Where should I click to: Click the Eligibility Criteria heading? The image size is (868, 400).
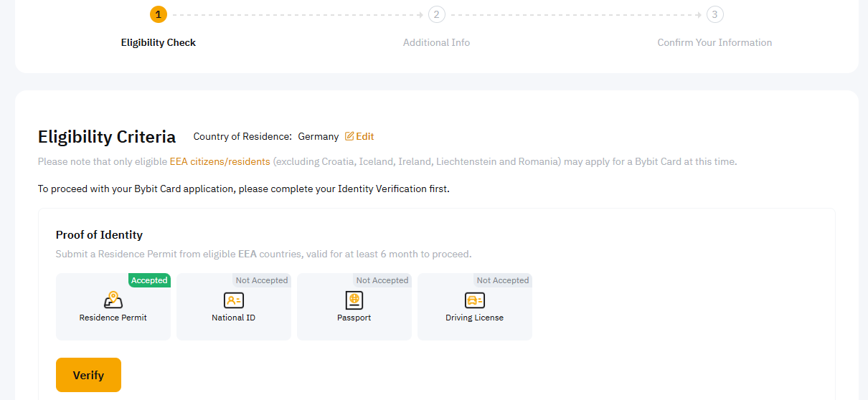[x=107, y=137]
